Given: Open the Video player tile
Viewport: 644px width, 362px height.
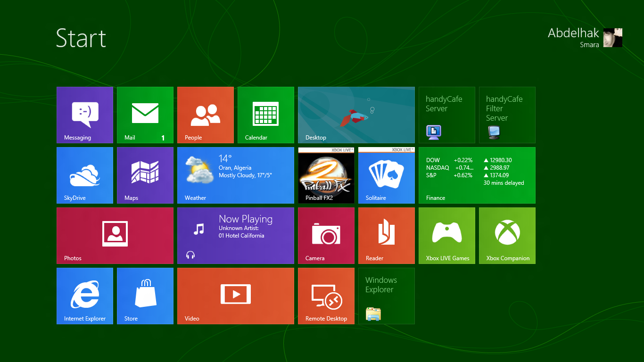Looking at the screenshot, I should click(x=236, y=296).
